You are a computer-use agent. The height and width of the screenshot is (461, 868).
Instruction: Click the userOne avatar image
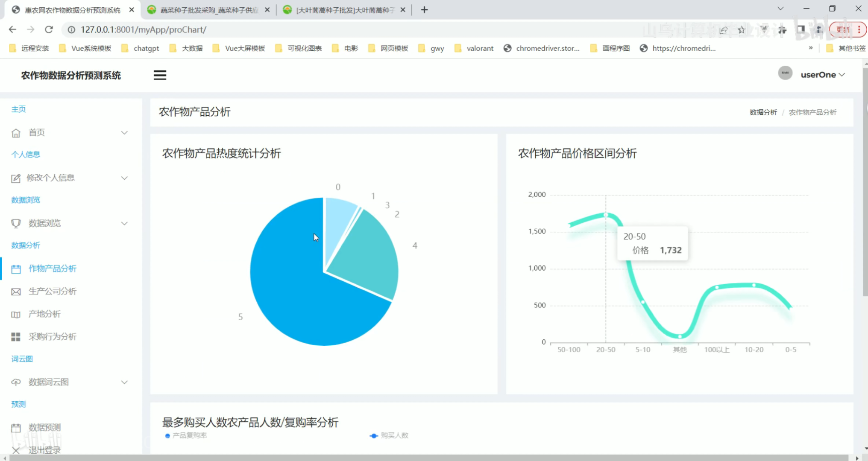[x=785, y=73]
